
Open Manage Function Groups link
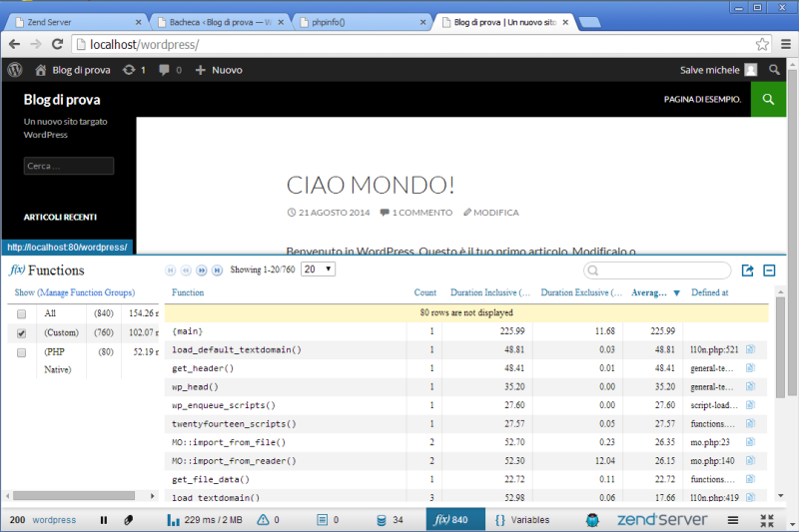pos(87,292)
